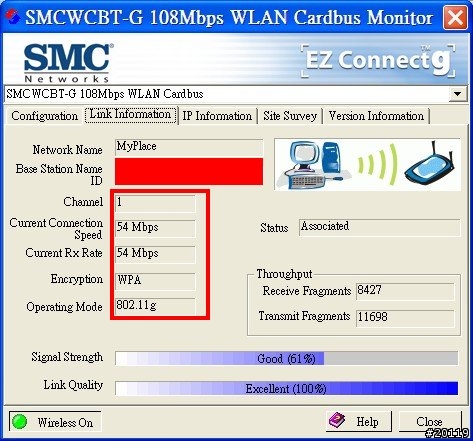Click the Current Connection Speed value field

[155, 228]
